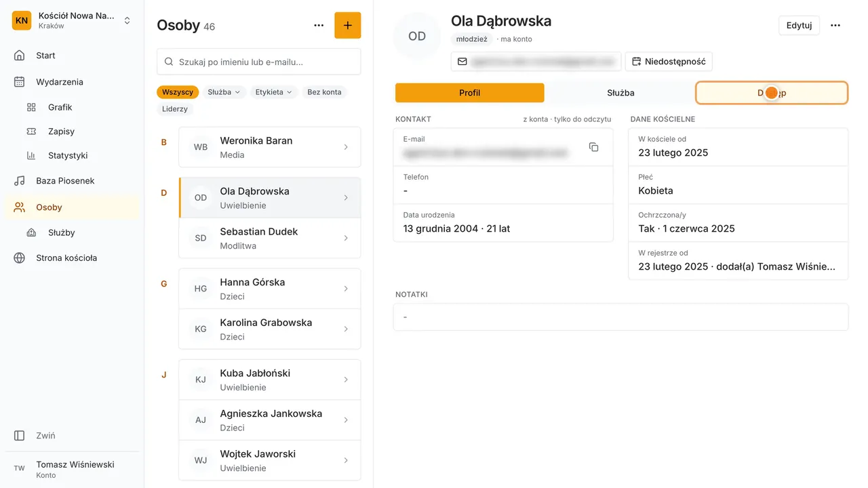Focus the Szukaj po imieniu lub e-mailu field
The image size is (868, 488).
coord(259,62)
